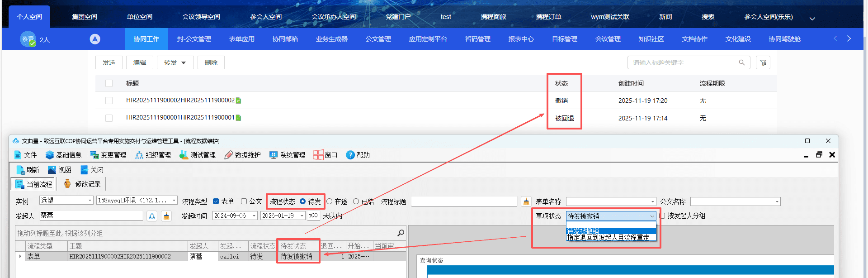
Task: Click search magnifier in title keyword box
Action: (742, 62)
